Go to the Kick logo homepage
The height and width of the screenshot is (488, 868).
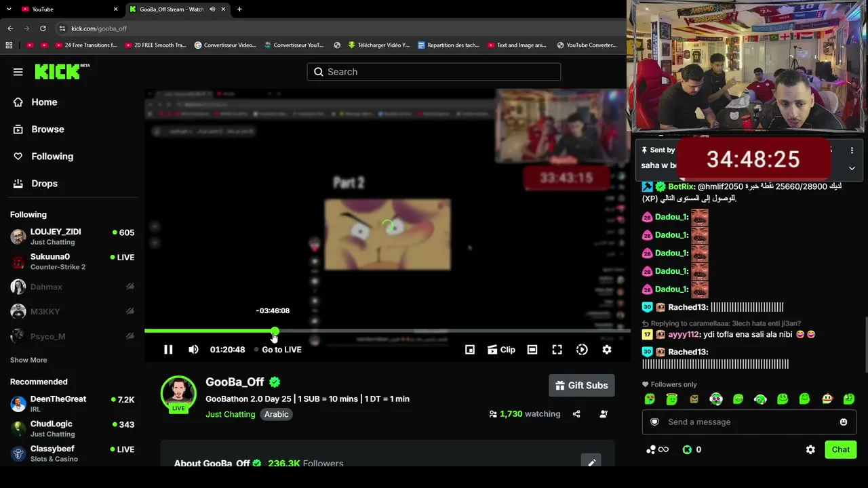tap(62, 71)
